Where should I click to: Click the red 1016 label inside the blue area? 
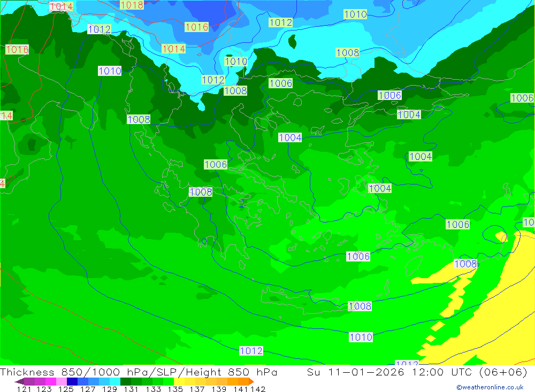pos(196,27)
